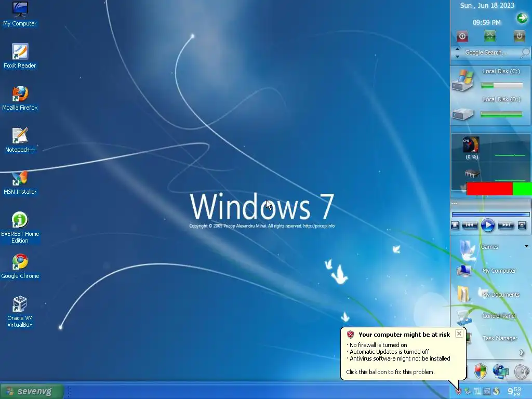Image resolution: width=532 pixels, height=399 pixels.
Task: Click 'Click this balloon to fix this problem'
Action: pyautogui.click(x=390, y=372)
